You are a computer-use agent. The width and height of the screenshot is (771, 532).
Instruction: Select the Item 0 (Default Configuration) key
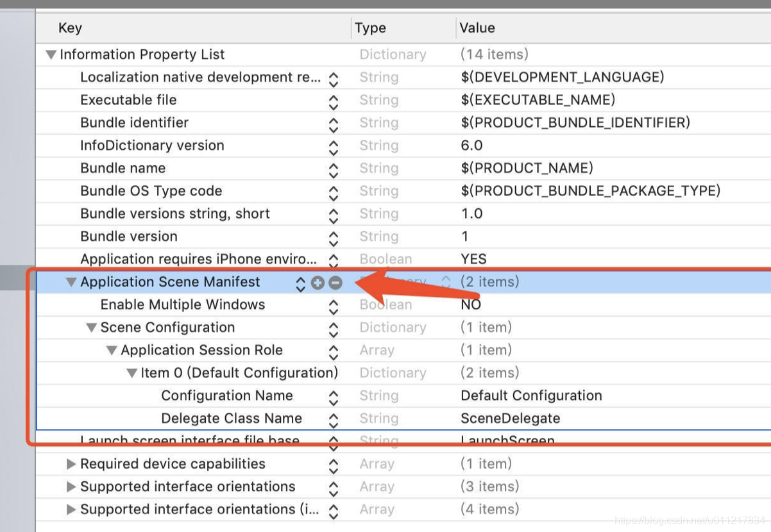239,373
